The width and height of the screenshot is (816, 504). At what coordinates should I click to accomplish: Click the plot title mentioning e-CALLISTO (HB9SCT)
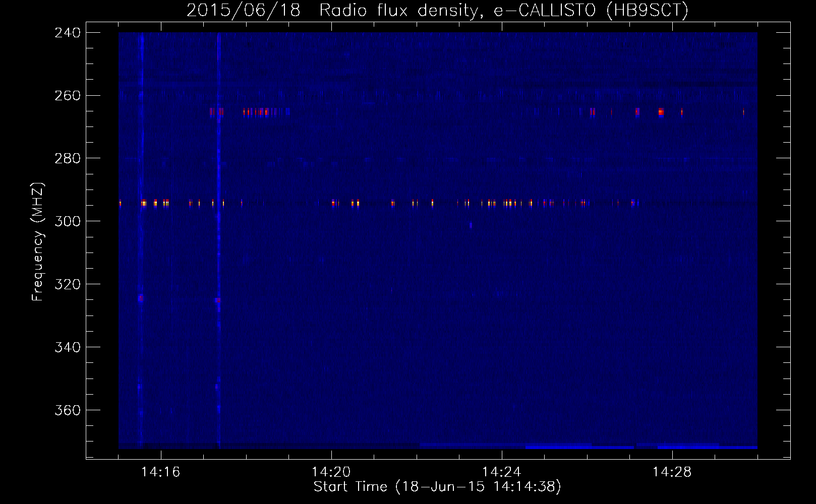437,10
